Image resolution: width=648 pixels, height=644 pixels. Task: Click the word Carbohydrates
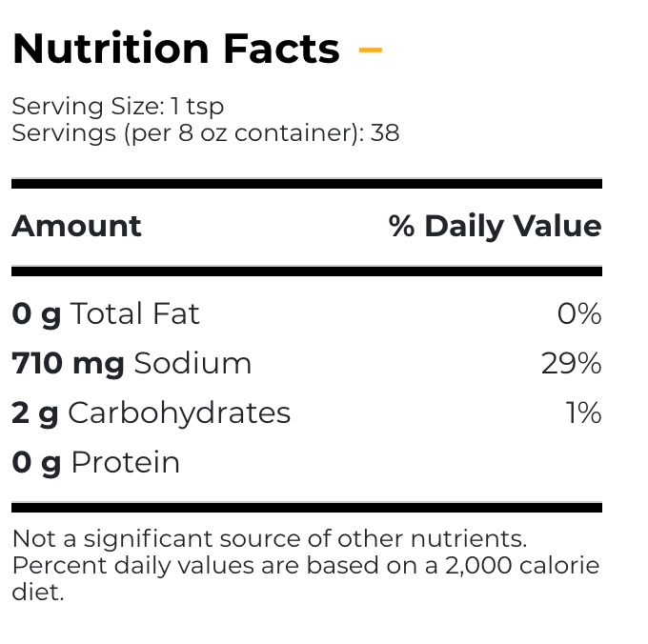(x=179, y=413)
